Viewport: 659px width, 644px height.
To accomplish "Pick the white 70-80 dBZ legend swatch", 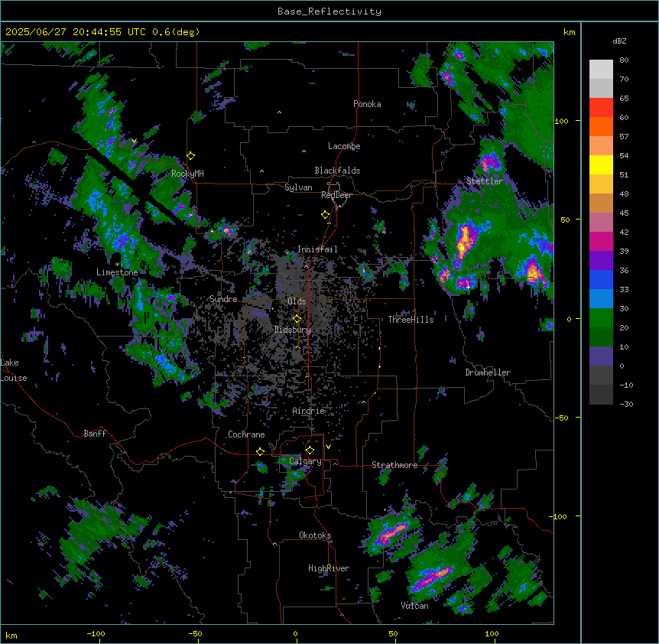I will pos(601,70).
